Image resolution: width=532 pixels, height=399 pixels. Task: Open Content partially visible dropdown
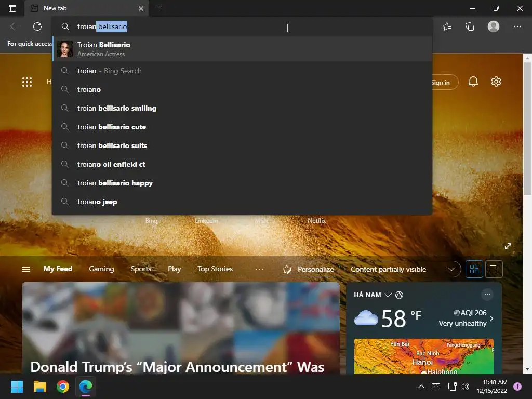[403, 270]
